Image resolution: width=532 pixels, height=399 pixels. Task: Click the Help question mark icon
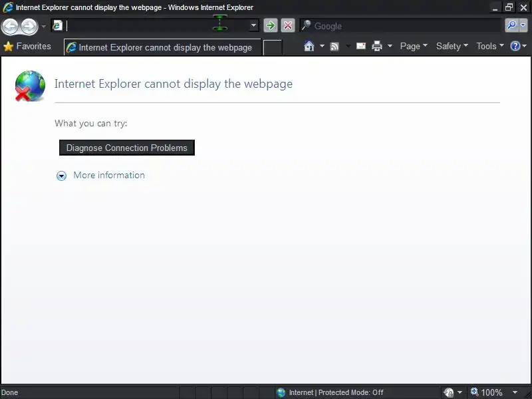(x=515, y=46)
